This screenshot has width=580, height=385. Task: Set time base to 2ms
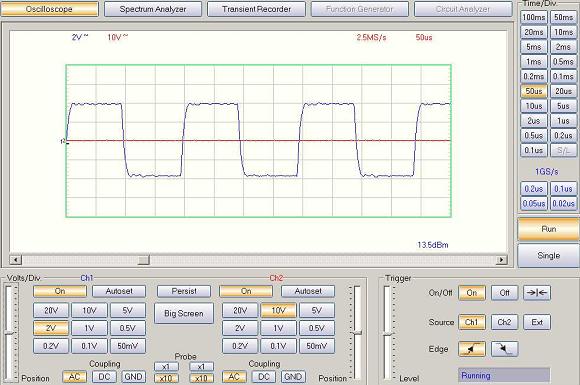[563, 47]
